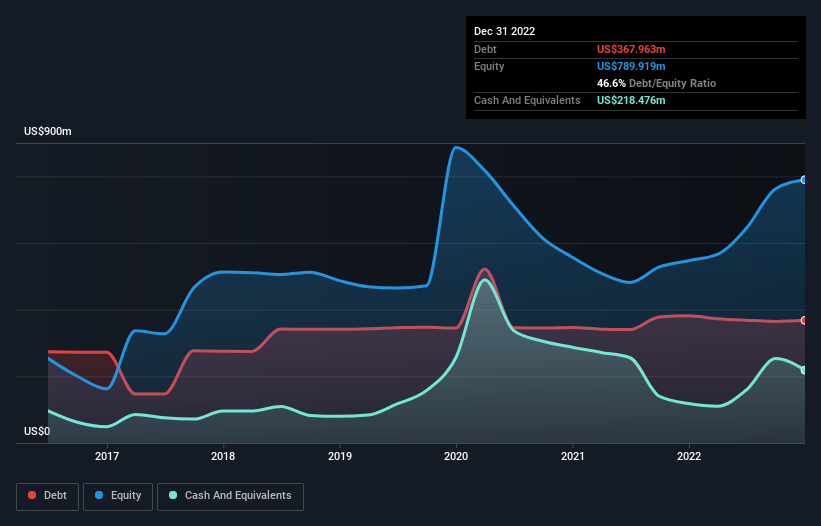Screen dimensions: 821x526
Task: Click the Cash end-point marker for Dec 2022
Action: [x=804, y=370]
